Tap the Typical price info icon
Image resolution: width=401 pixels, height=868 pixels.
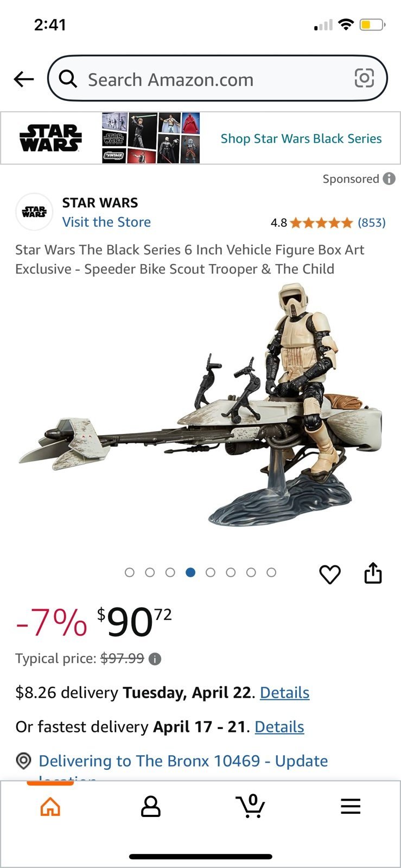pos(155,659)
